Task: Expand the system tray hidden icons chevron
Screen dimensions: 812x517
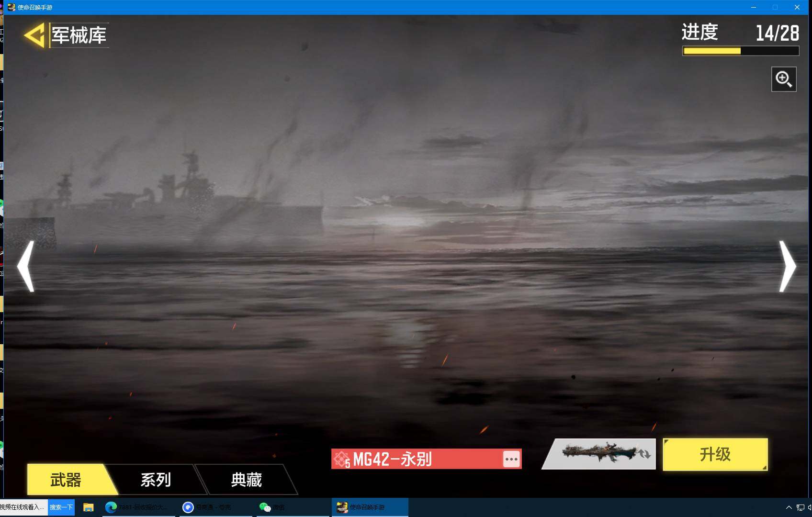Action: point(789,507)
